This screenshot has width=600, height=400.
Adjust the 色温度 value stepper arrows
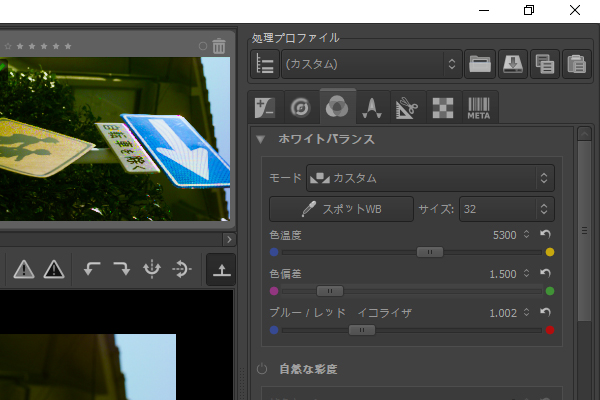527,234
